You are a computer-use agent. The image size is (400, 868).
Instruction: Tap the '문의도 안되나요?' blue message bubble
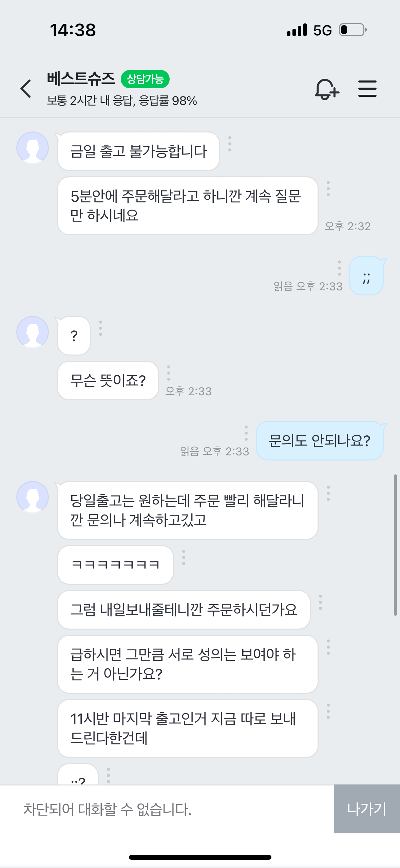point(320,440)
